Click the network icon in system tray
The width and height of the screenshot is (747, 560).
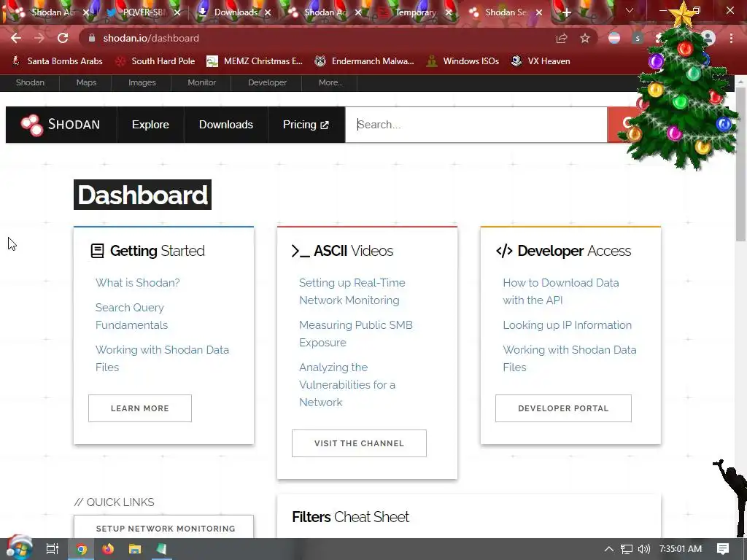point(627,549)
